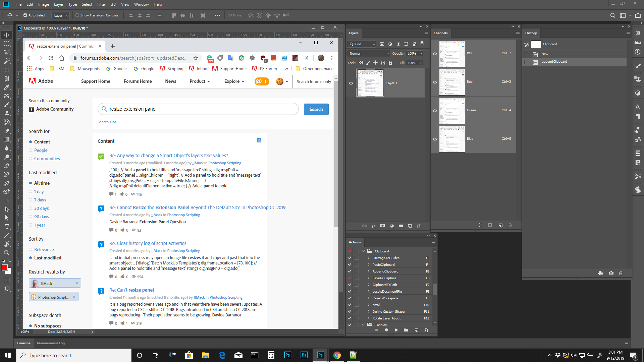The image size is (644, 362).
Task: Select the Horizontal Type tool
Action: (x=7, y=227)
